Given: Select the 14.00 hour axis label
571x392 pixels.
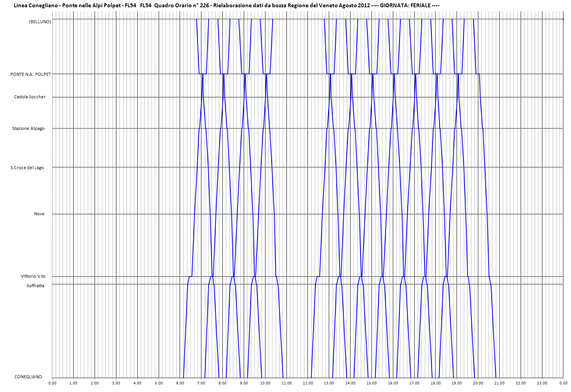Looking at the screenshot, I should tap(351, 383).
